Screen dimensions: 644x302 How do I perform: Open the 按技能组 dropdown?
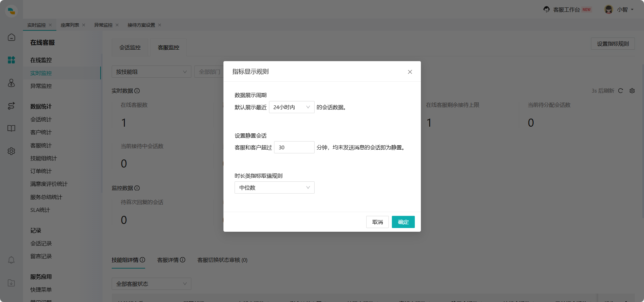click(152, 72)
